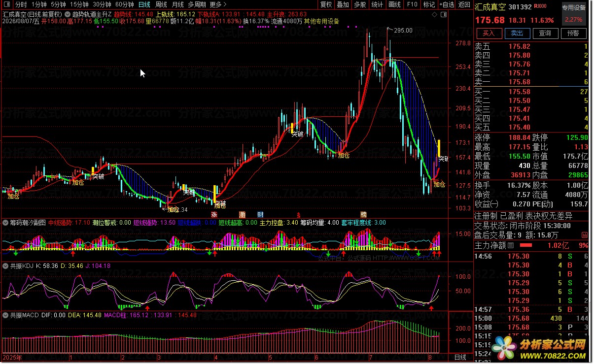Toggle 复权 price adjustment
594x364 pixels.
pyautogui.click(x=326, y=4)
